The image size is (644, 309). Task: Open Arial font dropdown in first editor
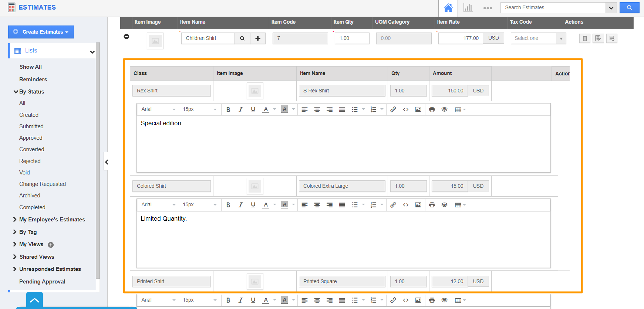pos(158,109)
